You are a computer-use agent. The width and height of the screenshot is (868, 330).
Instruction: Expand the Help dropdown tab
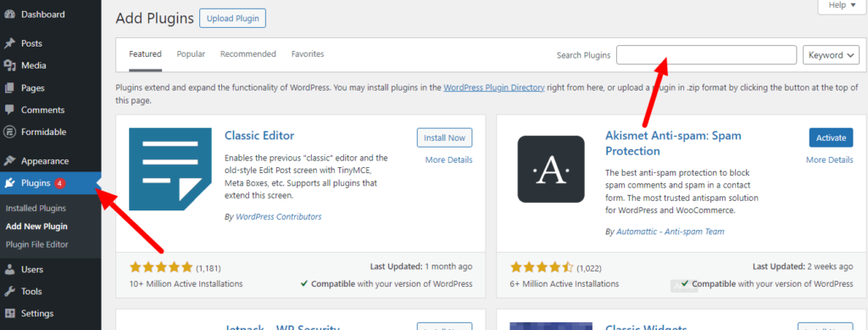click(x=841, y=6)
